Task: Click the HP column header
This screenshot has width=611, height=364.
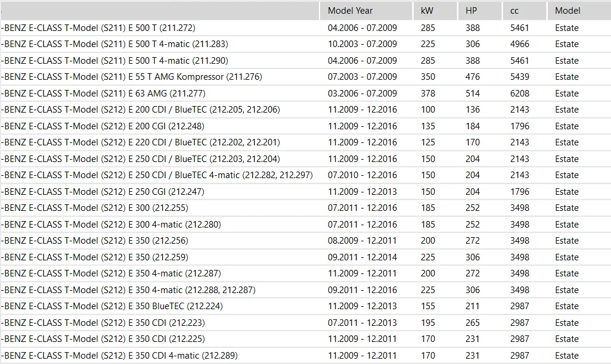Action: (480, 11)
